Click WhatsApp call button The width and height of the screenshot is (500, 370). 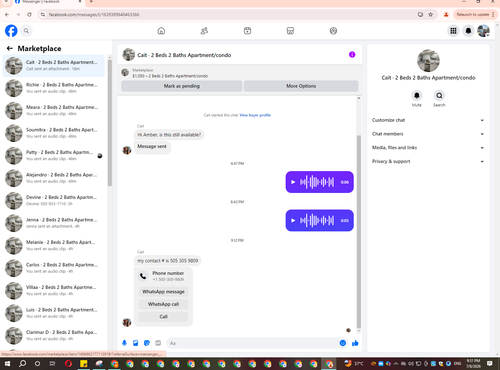[163, 304]
